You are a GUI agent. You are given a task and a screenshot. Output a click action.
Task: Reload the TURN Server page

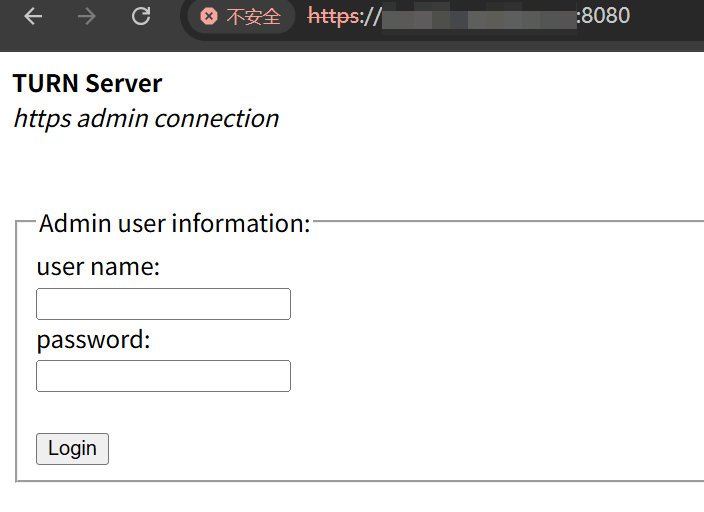click(141, 17)
